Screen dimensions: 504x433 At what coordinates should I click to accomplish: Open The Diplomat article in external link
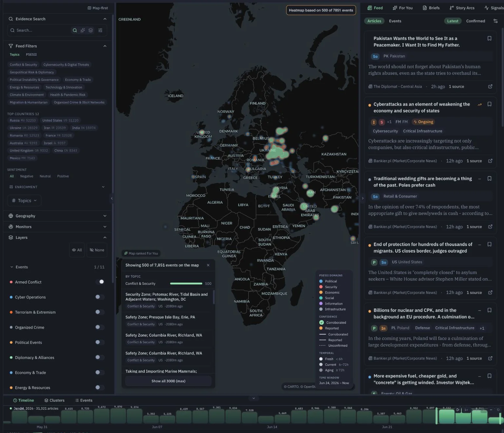[x=490, y=87]
